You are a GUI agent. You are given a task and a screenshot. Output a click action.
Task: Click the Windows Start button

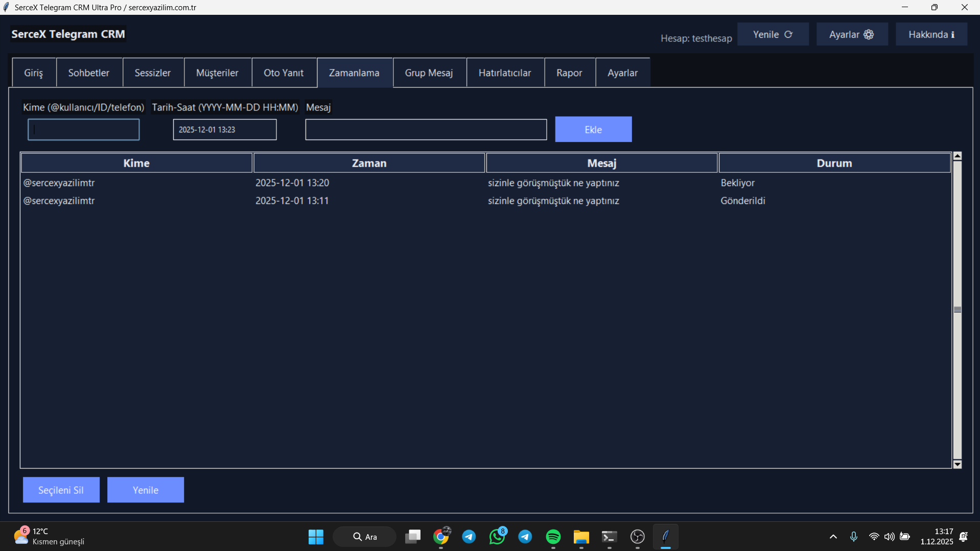tap(316, 537)
